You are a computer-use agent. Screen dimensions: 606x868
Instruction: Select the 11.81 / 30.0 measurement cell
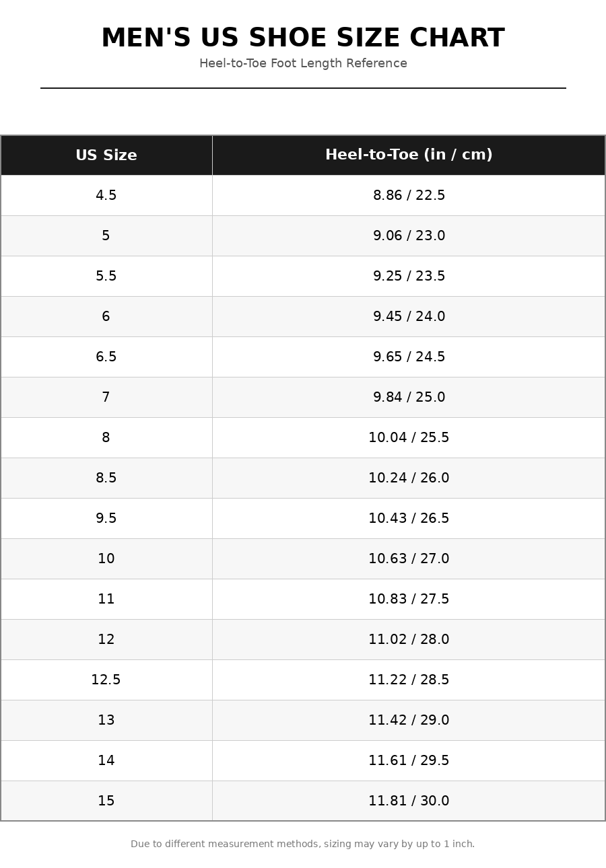(x=409, y=801)
